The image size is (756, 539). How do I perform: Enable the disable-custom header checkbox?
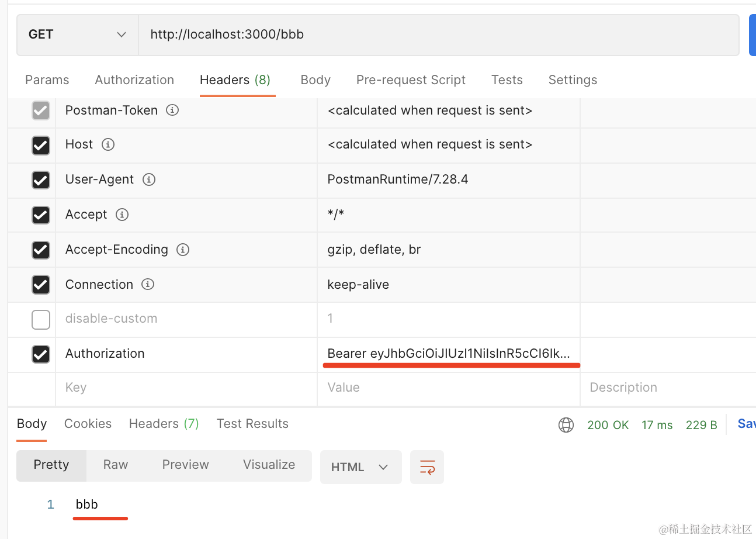pos(41,320)
